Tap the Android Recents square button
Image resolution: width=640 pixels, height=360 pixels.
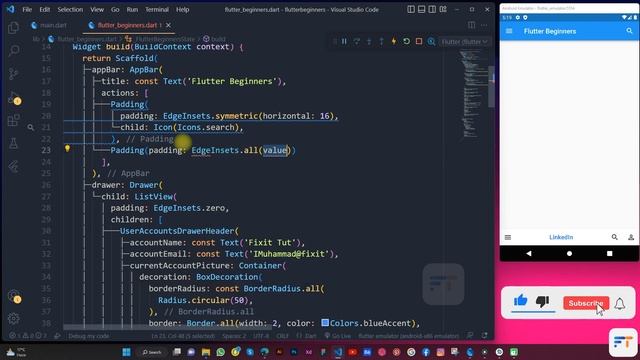coord(609,253)
